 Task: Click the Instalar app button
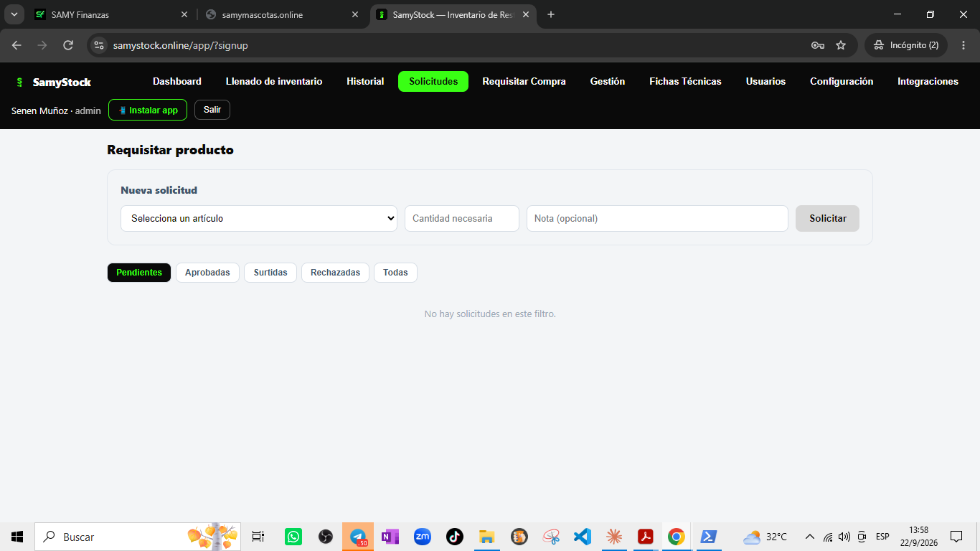(x=148, y=110)
